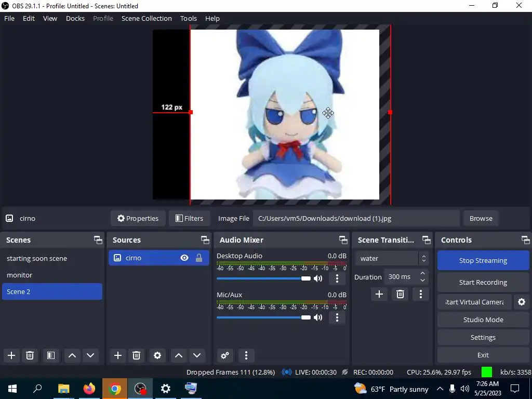532x399 pixels.
Task: Open the Tools menu
Action: tap(188, 18)
